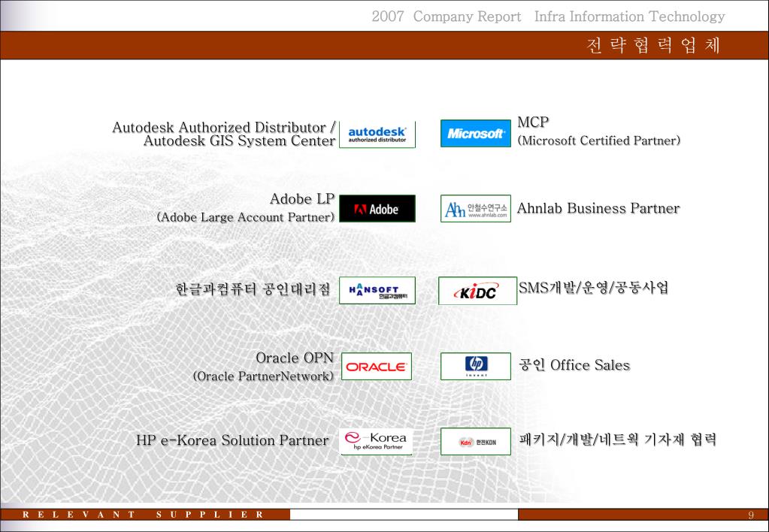Click the KDN logo
This screenshot has height=532, width=769.
pyautogui.click(x=475, y=441)
